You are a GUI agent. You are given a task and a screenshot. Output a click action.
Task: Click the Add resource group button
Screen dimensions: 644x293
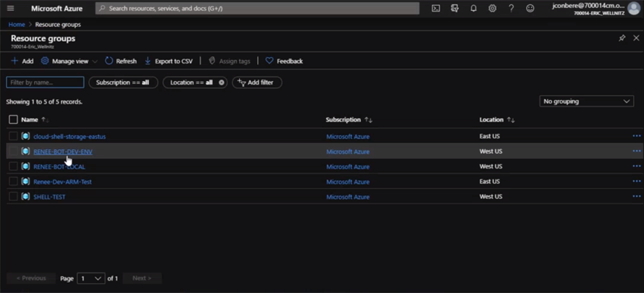coord(22,61)
